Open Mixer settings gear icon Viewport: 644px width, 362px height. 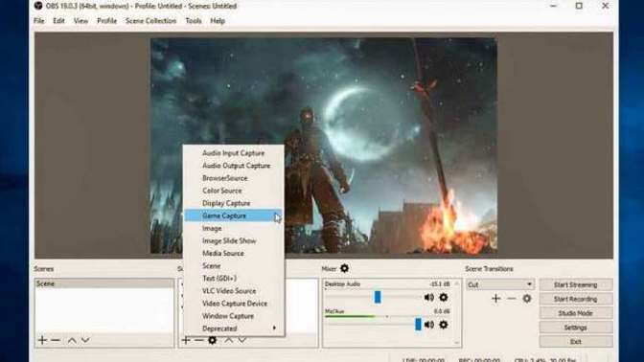(345, 268)
